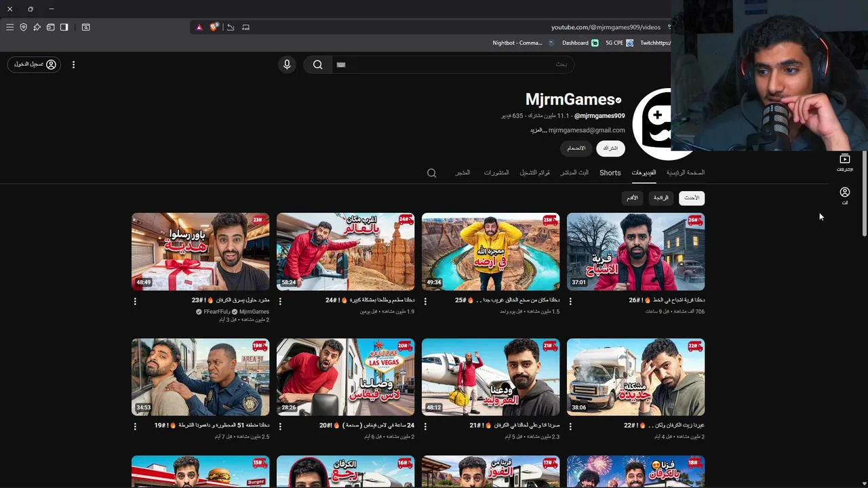Open the channel Home tab
Image resolution: width=868 pixels, height=488 pixels.
pos(685,173)
